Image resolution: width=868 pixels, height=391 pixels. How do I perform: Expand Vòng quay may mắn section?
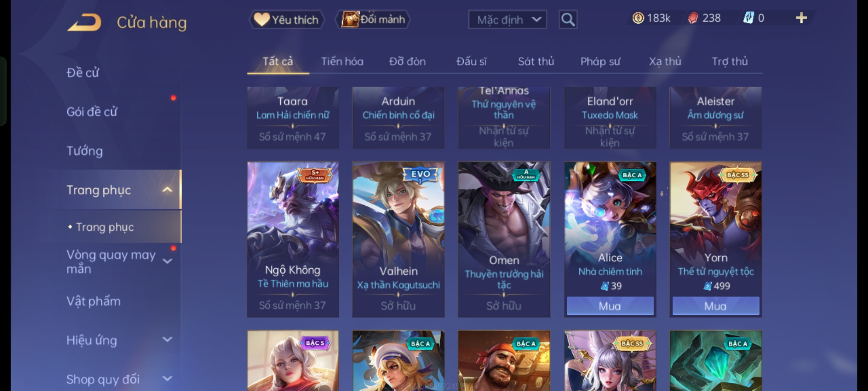[167, 261]
